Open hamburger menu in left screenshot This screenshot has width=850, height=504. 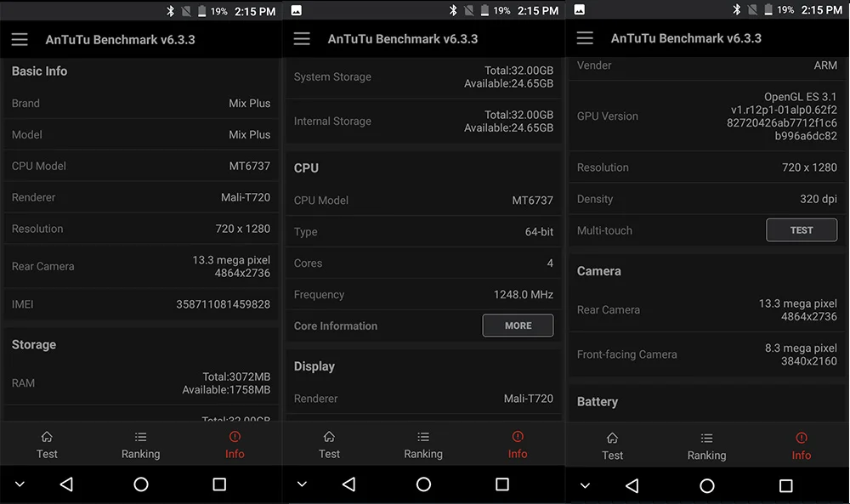[20, 40]
